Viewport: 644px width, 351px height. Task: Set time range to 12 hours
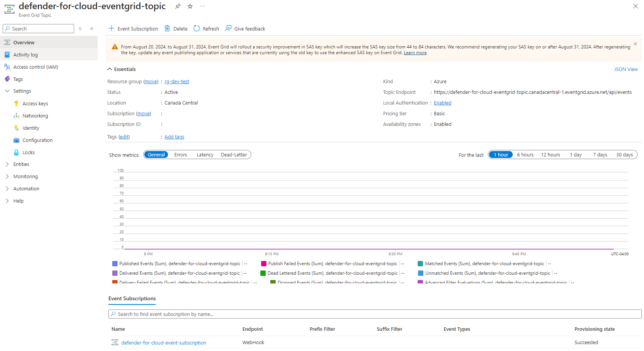click(550, 155)
